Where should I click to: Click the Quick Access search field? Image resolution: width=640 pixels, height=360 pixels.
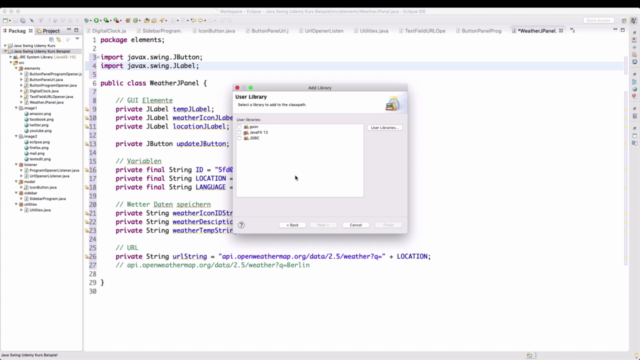click(x=598, y=20)
